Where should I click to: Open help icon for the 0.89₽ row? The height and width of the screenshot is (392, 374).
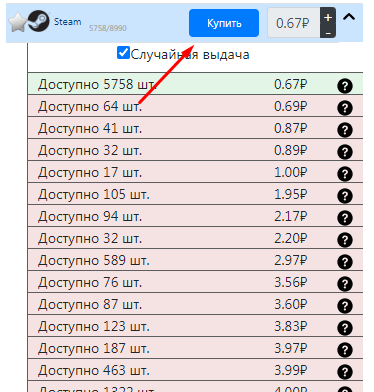click(x=345, y=152)
